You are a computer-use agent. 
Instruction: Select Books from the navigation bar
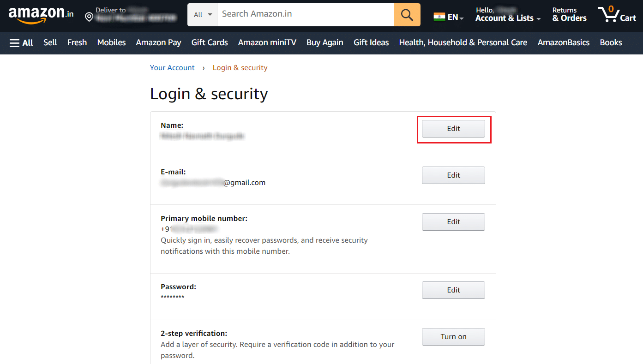click(x=610, y=42)
